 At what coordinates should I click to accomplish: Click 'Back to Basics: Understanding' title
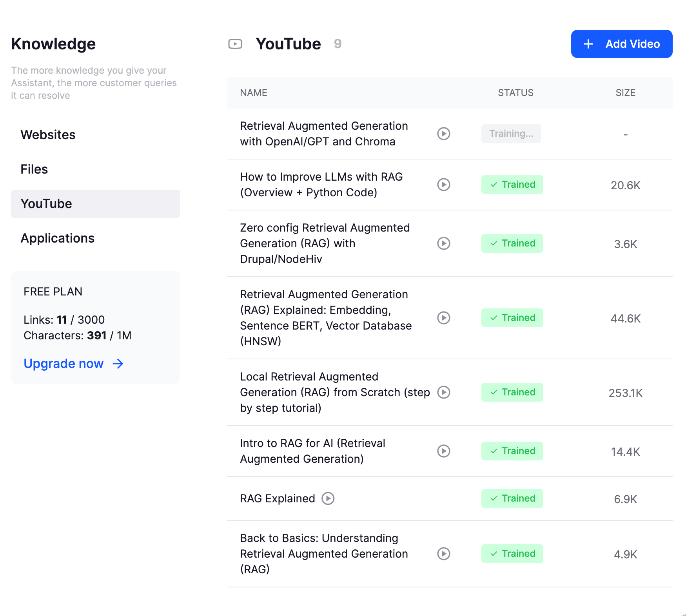coord(324,554)
